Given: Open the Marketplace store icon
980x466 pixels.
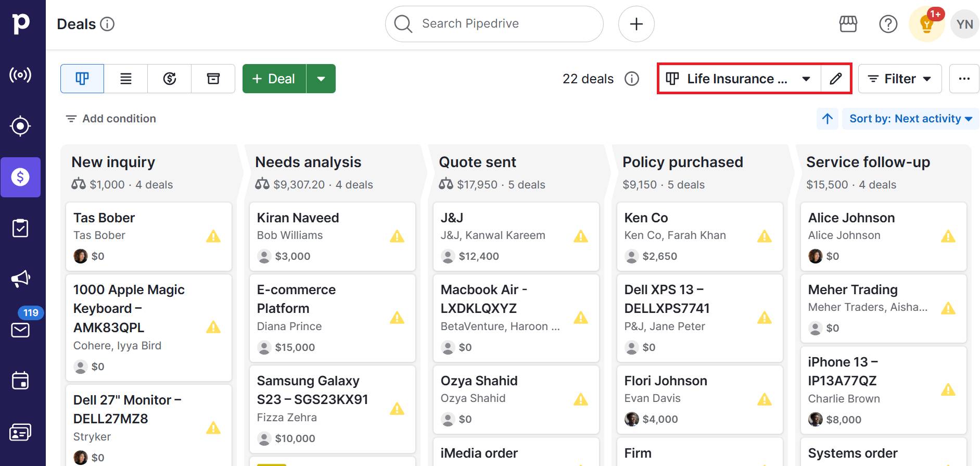Looking at the screenshot, I should pyautogui.click(x=848, y=24).
